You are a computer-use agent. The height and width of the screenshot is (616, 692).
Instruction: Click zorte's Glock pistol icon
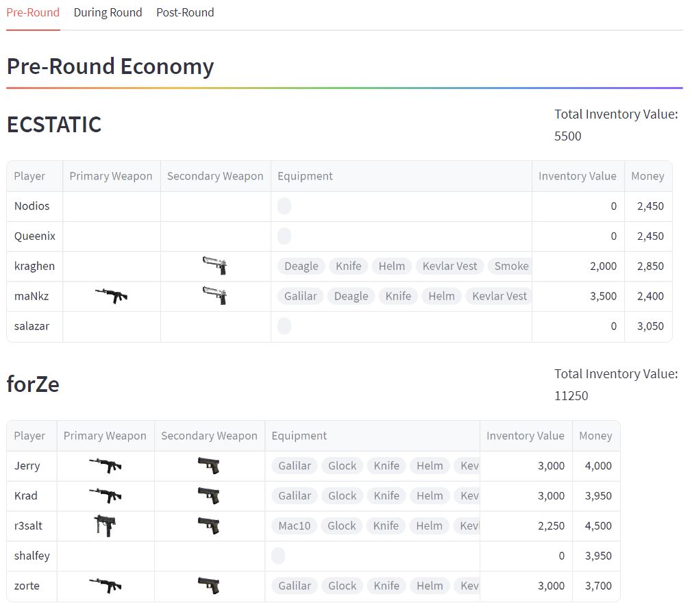(x=209, y=586)
